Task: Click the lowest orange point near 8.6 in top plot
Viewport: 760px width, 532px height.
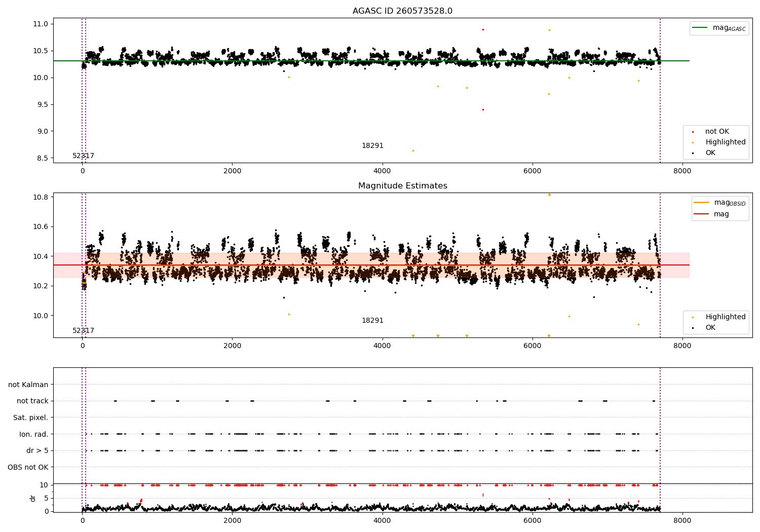Action: tap(413, 150)
